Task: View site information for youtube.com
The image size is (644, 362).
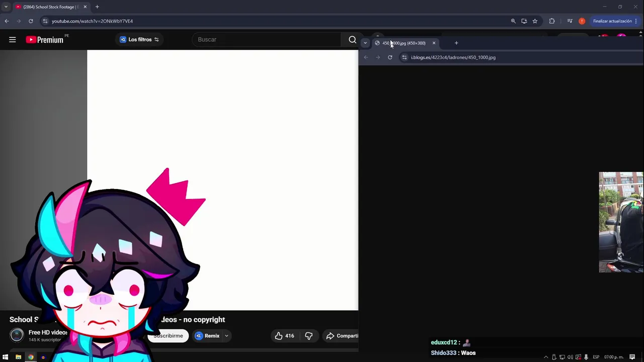Action: pos(45,21)
